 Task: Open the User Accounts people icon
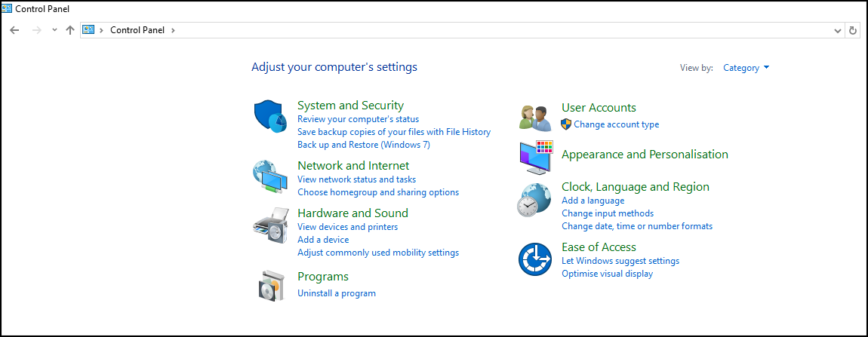(535, 118)
